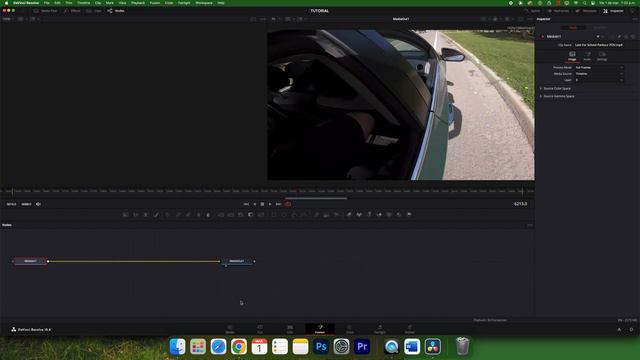Toggle the Clips panel
Image resolution: width=640 pixels, height=360 pixels.
pos(94,11)
